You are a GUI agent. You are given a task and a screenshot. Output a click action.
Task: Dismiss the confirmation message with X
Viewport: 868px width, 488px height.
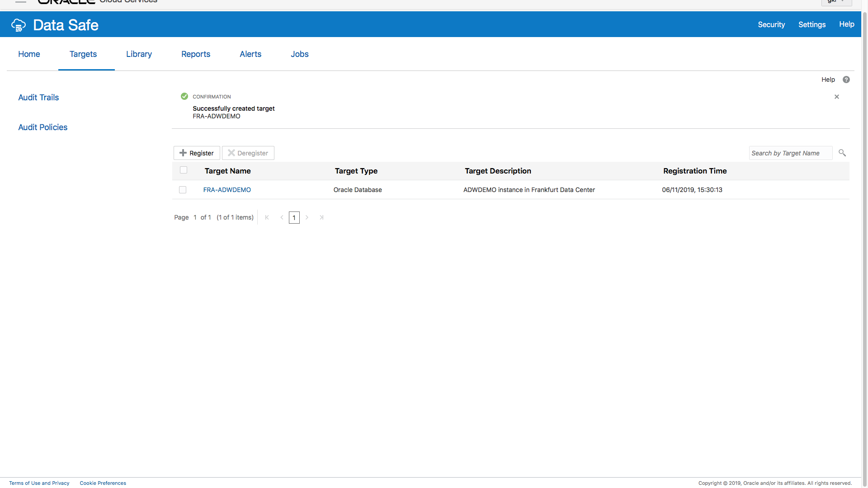836,97
